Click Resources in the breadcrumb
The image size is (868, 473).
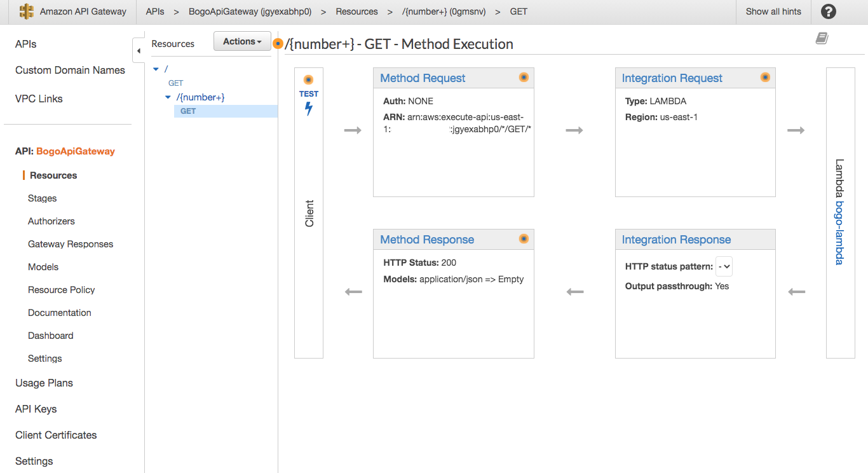[x=356, y=11]
